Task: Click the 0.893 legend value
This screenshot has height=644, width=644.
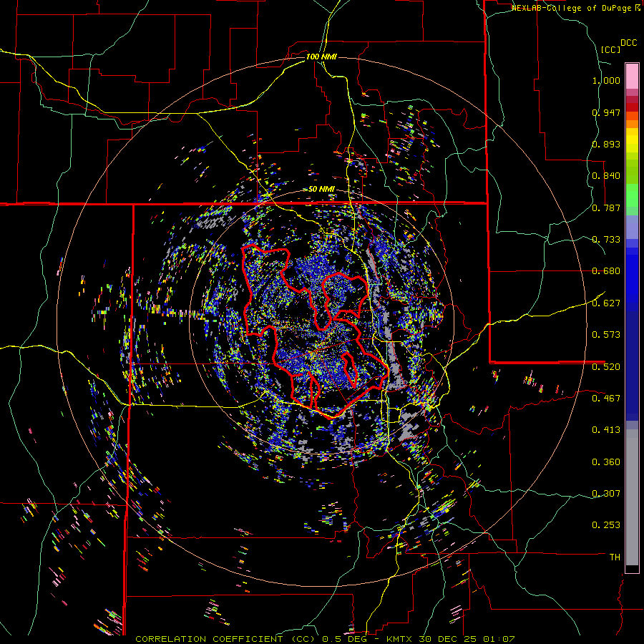Action: click(x=606, y=144)
